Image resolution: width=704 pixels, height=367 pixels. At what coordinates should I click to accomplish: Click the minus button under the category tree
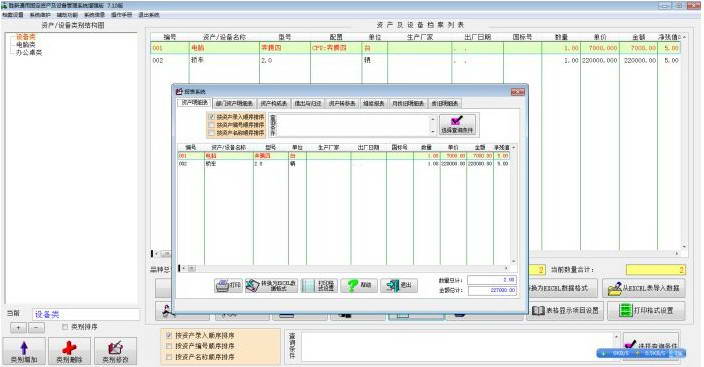point(36,327)
